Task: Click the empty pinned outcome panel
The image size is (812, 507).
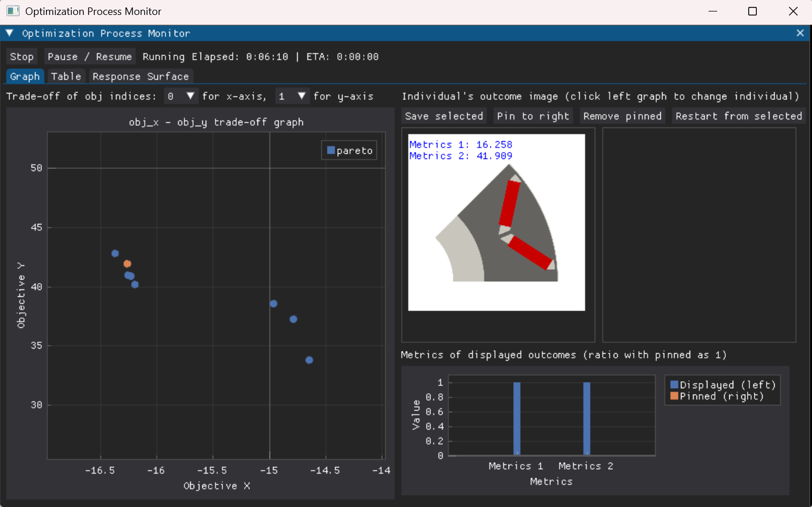Action: coord(699,235)
